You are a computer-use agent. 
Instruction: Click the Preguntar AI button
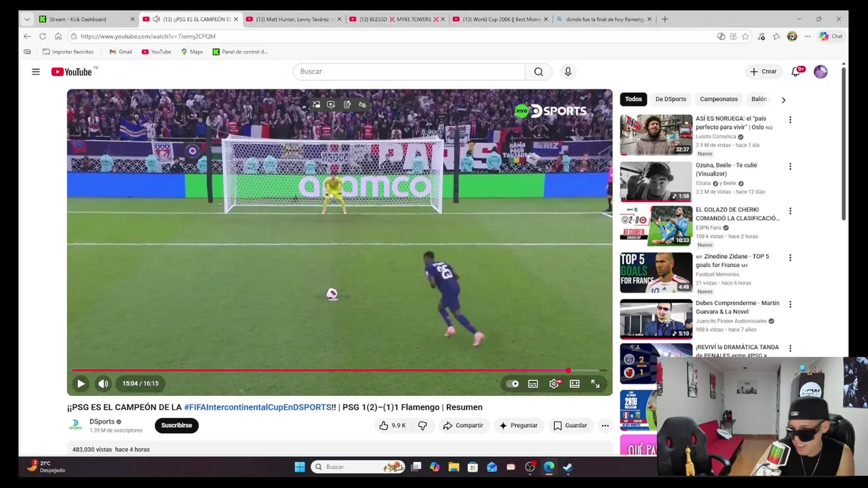[x=518, y=426]
